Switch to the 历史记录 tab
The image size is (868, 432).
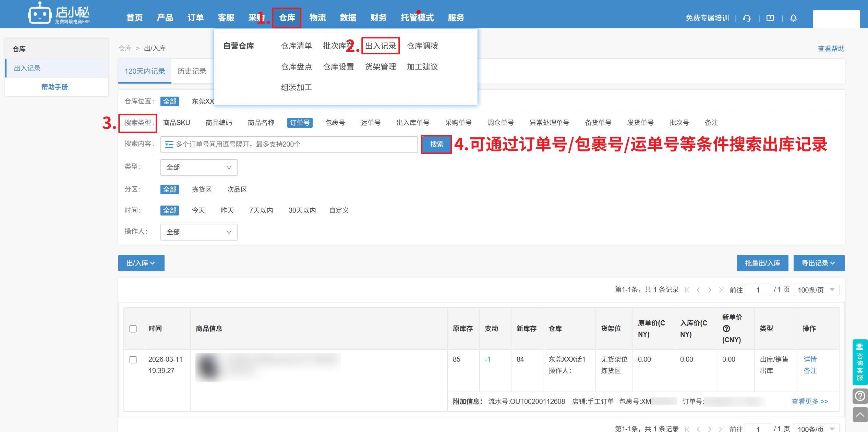[192, 71]
